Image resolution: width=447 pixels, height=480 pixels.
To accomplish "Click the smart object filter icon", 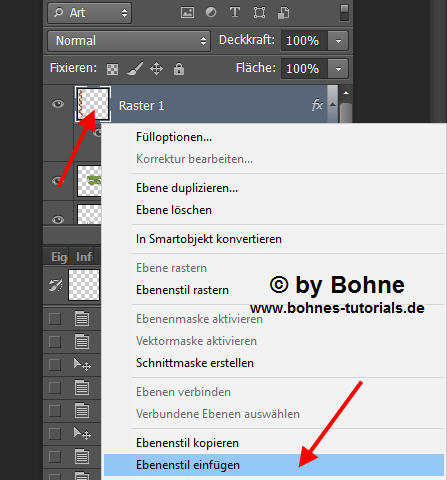I will tap(283, 13).
